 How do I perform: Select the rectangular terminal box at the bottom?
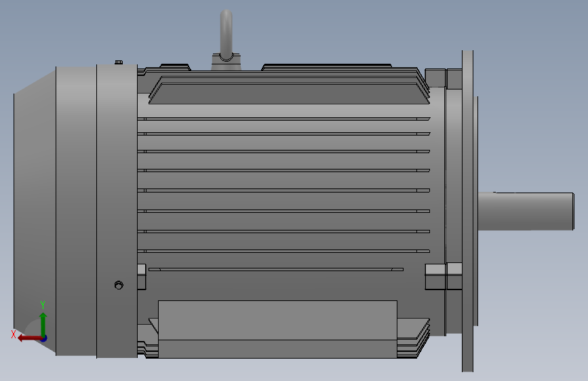coord(277,329)
